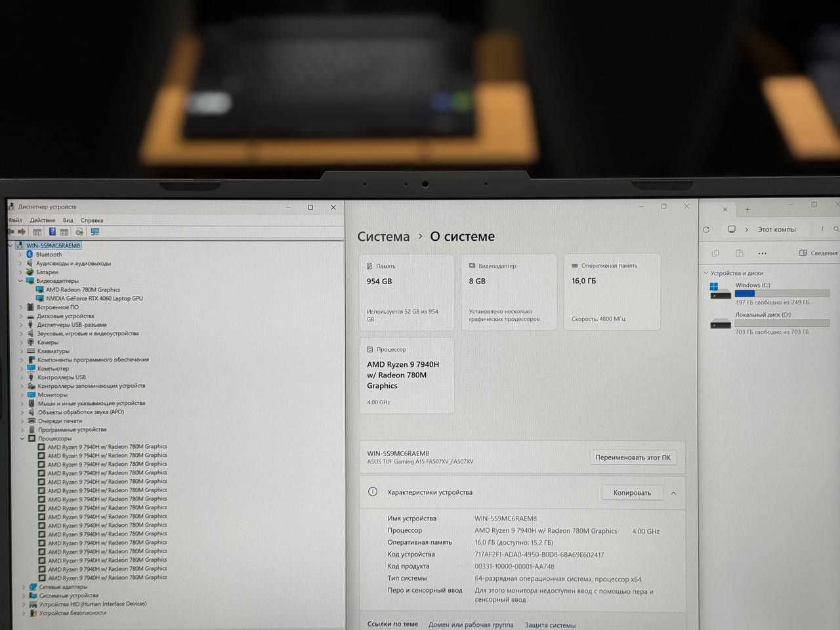The image size is (840, 630).
Task: Open a new Explorer tab with plus
Action: click(747, 209)
